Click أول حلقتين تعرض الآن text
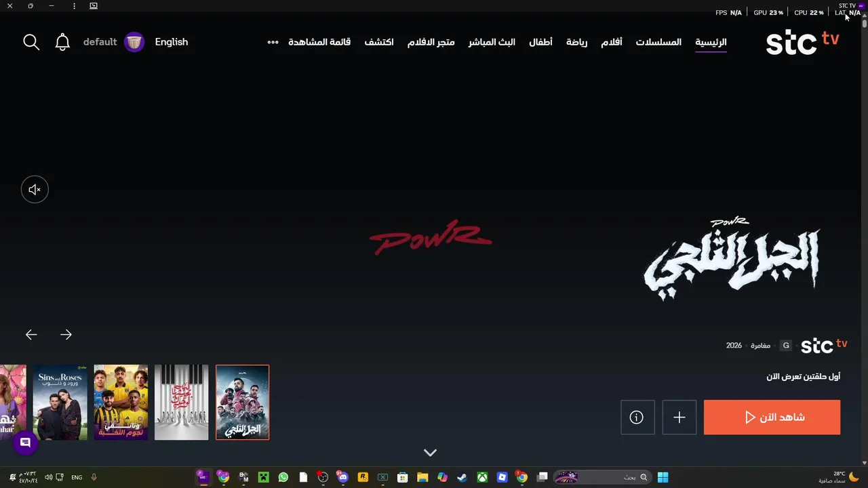 (804, 377)
